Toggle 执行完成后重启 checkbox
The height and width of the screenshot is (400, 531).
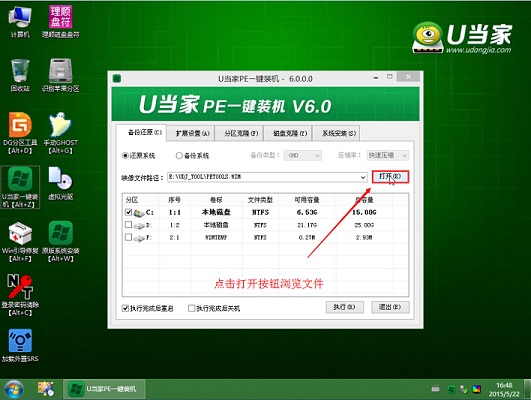click(125, 308)
